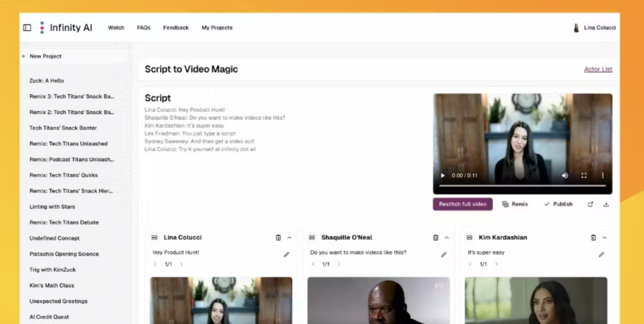The image size is (644, 324).
Task: Go to previous take on Kim Kardashian card
Action: [470, 264]
